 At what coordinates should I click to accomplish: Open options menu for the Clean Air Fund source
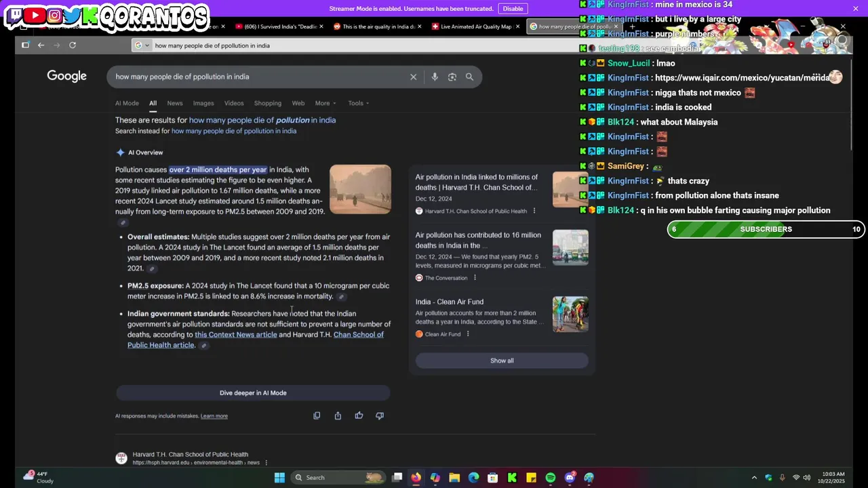click(467, 334)
